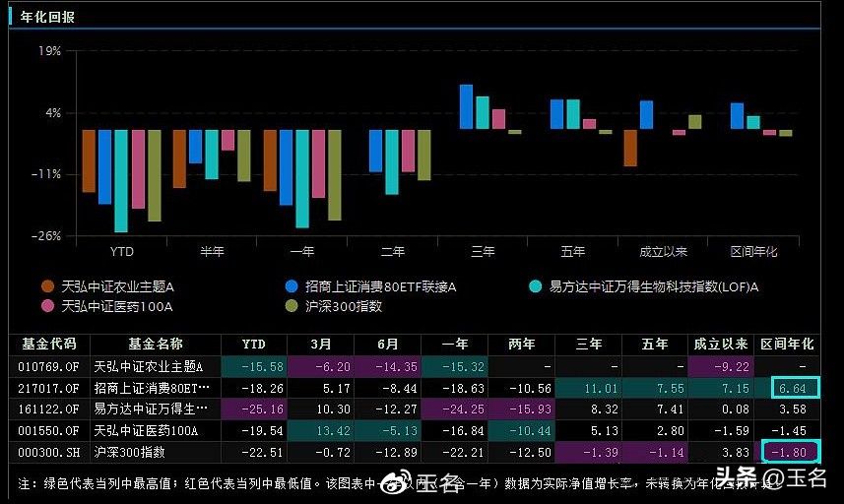Sort by the 基金名称 column header

point(156,345)
